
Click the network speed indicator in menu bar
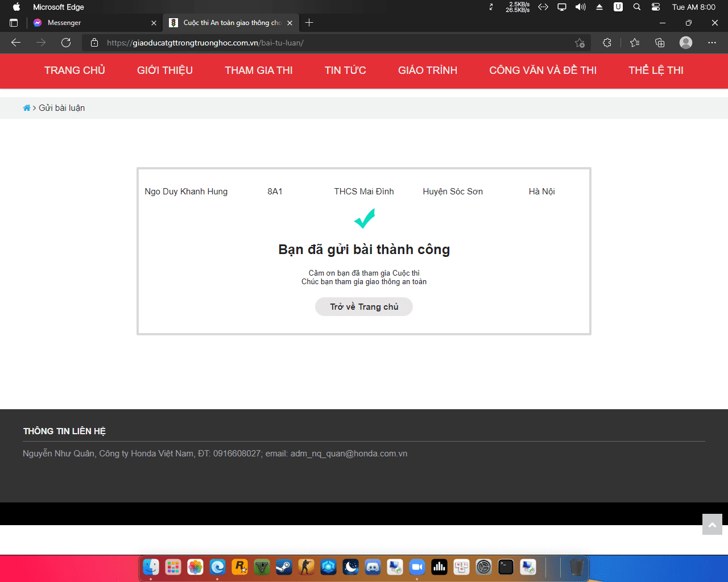coord(518,7)
